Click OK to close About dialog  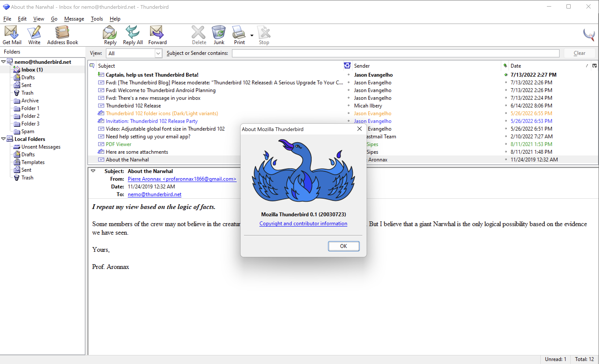343,246
